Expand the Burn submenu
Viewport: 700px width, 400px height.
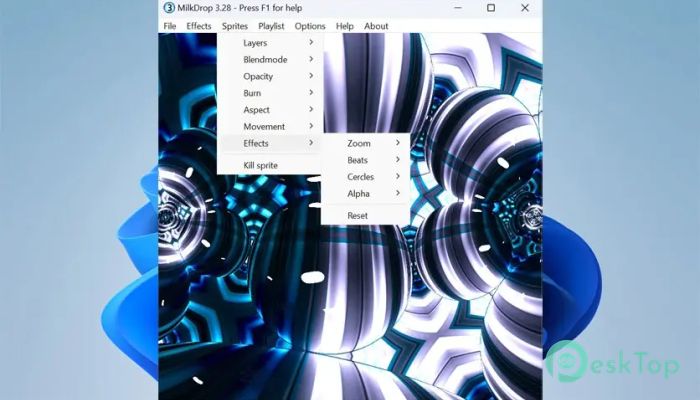point(269,93)
